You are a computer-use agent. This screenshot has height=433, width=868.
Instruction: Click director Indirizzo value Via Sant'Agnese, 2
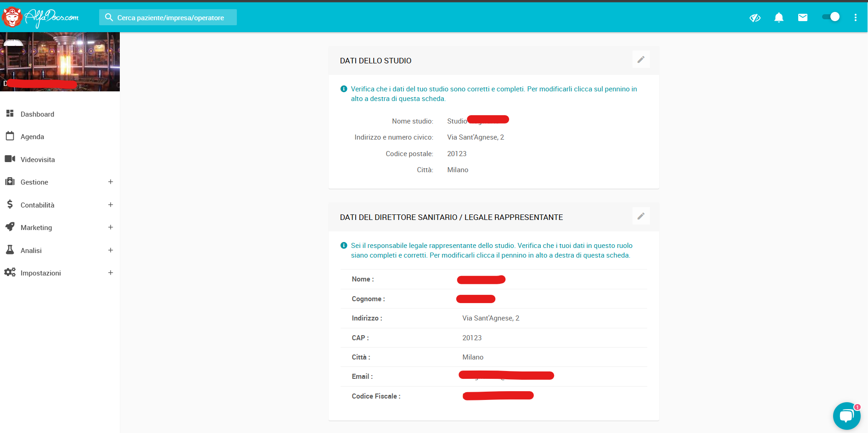coord(491,318)
